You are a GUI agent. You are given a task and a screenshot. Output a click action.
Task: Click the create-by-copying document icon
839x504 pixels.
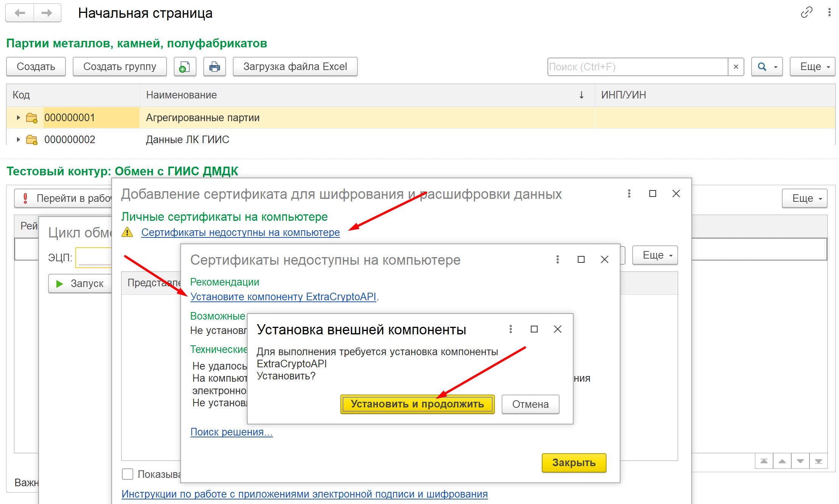(x=185, y=67)
